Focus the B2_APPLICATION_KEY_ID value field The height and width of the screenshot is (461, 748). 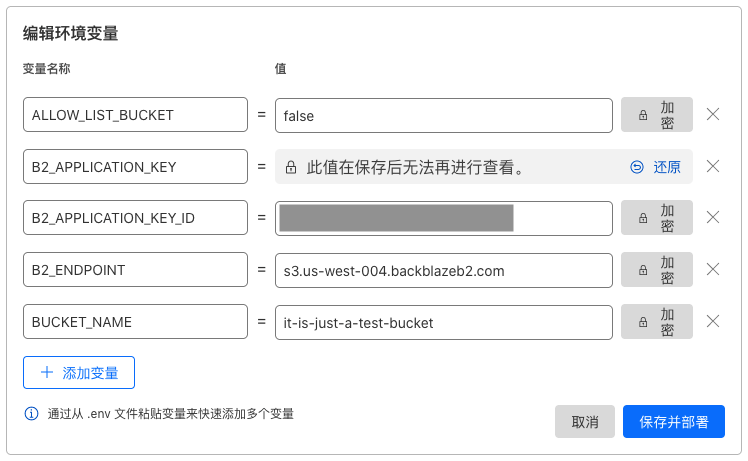444,218
